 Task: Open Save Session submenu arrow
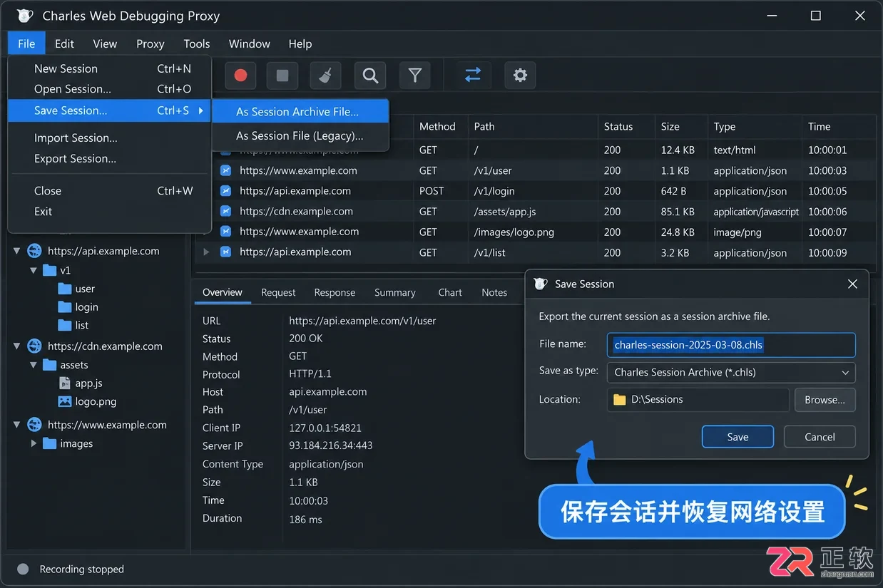coord(201,110)
